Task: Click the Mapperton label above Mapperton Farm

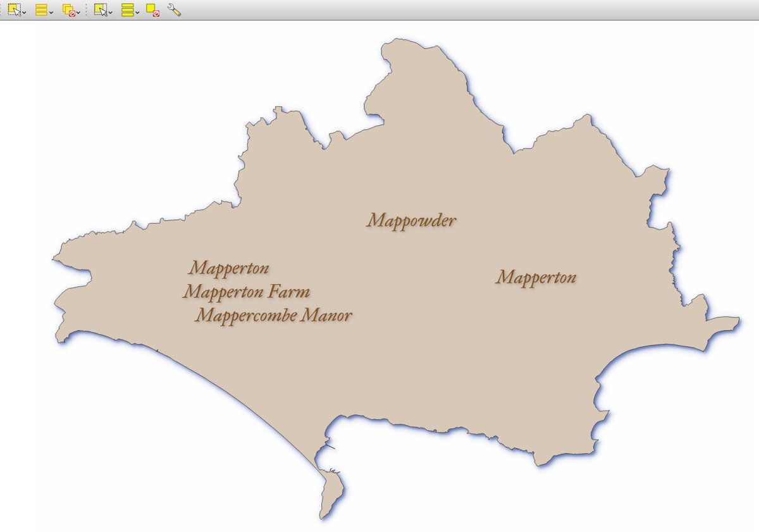Action: coord(229,268)
